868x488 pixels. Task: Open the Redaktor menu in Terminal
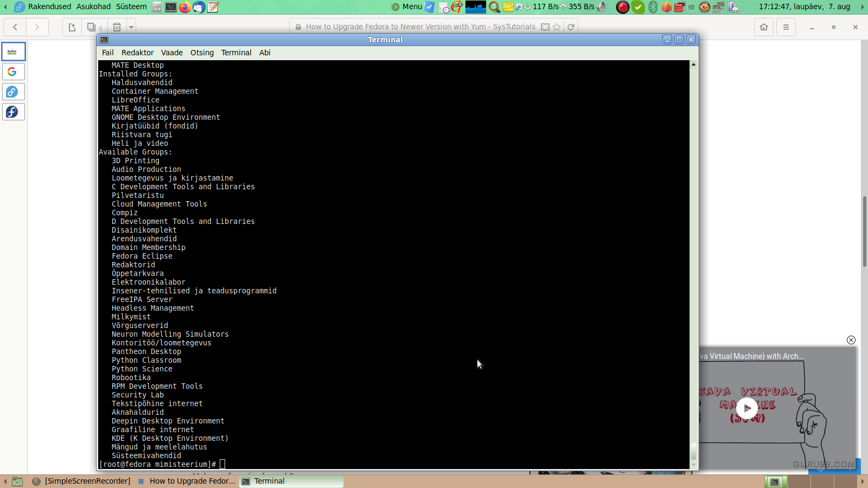[x=138, y=53]
